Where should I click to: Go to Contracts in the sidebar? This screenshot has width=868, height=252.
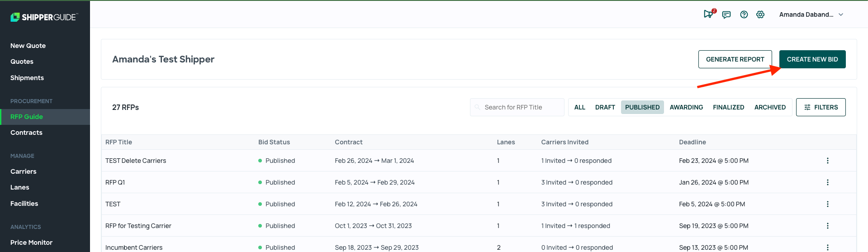[26, 133]
